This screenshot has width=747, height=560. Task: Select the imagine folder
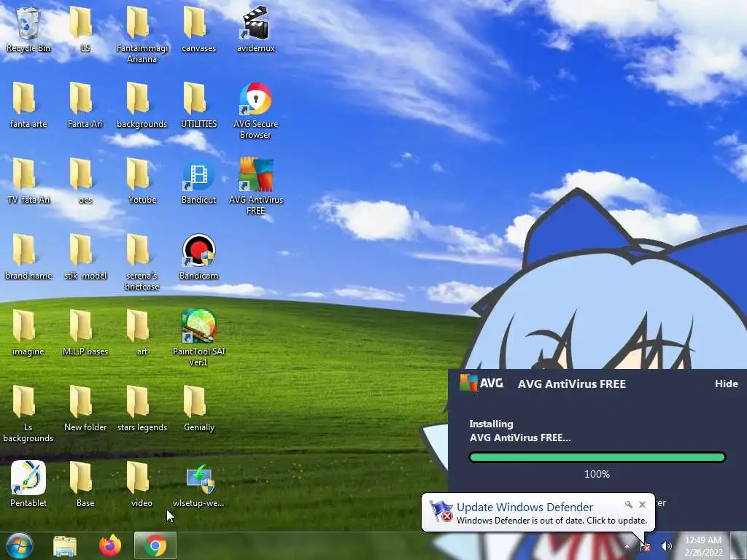(28, 332)
